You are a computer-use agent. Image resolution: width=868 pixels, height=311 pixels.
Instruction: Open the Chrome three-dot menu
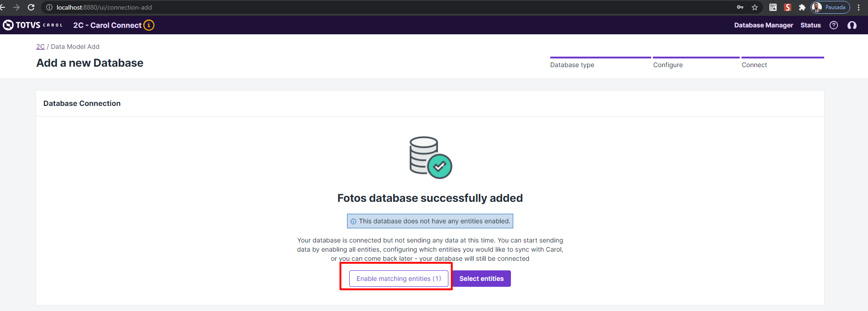[x=859, y=7]
